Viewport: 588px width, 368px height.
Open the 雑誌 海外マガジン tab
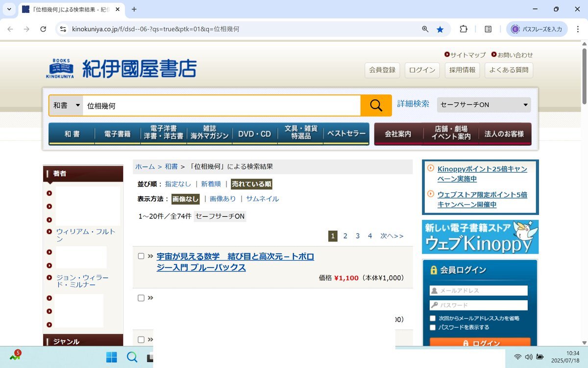coord(210,134)
